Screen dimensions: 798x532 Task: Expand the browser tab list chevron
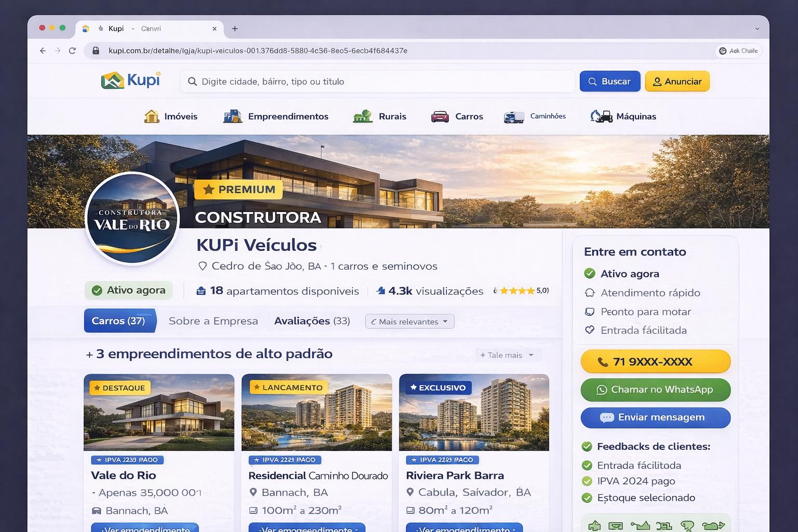(757, 29)
